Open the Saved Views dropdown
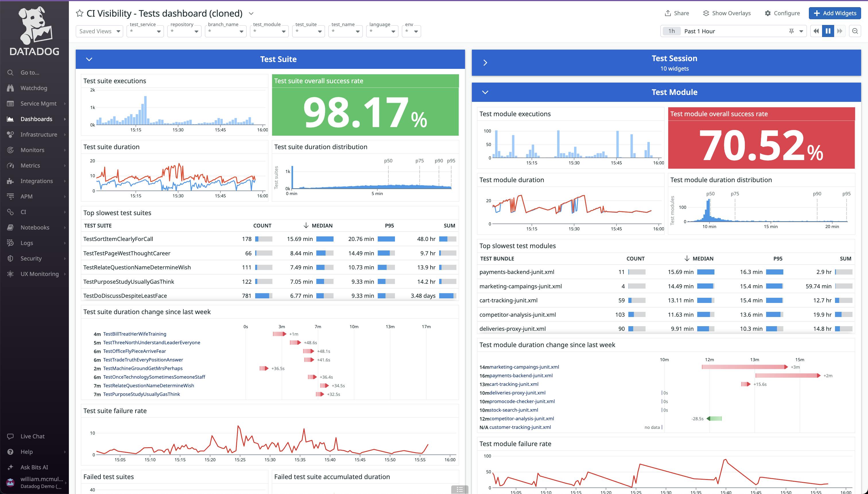Viewport: 868px width, 494px height. click(99, 31)
